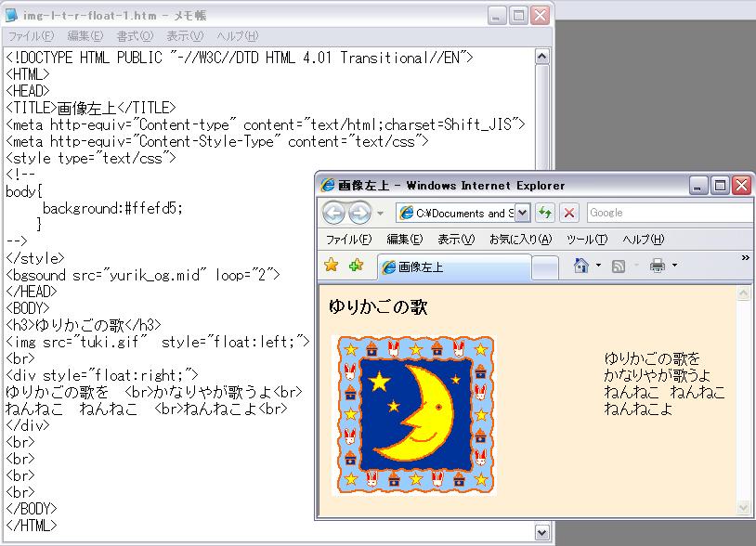Expand the feeds dropdown arrow

click(636, 265)
